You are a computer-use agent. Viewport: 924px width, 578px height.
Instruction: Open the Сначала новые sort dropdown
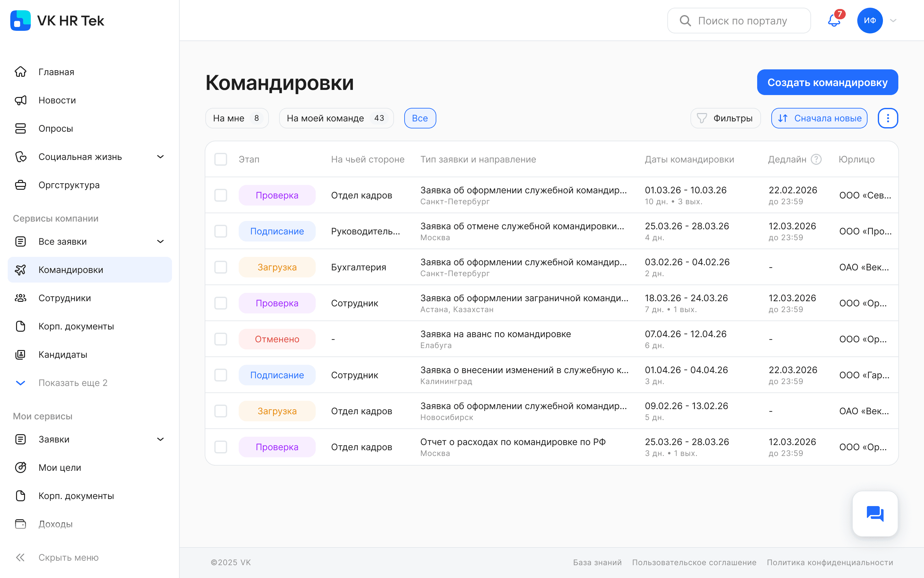[819, 118]
